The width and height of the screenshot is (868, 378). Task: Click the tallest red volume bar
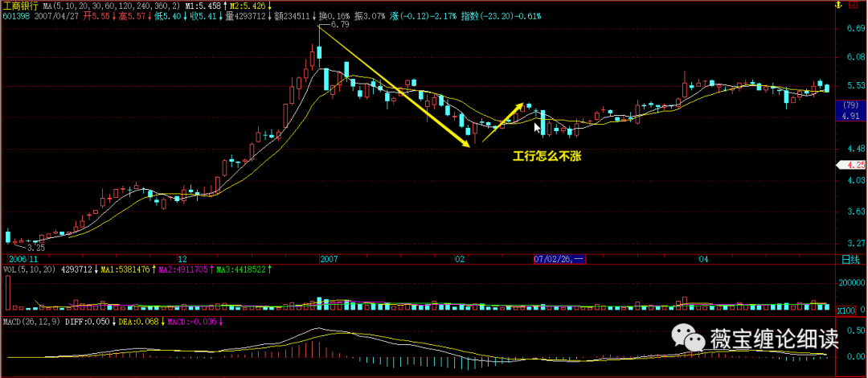pyautogui.click(x=8, y=293)
